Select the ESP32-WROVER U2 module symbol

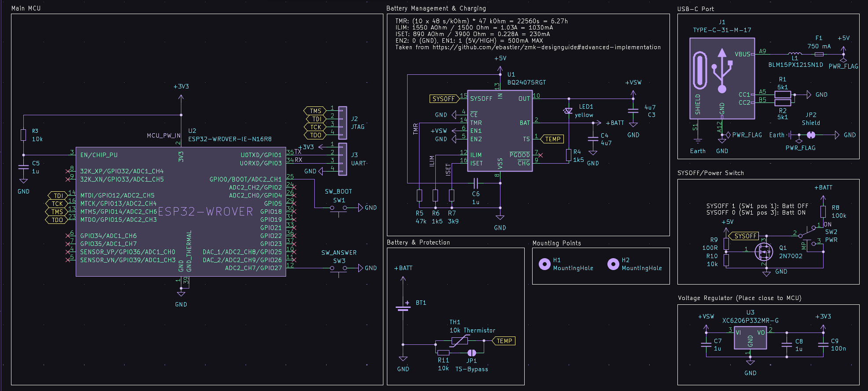click(x=181, y=212)
